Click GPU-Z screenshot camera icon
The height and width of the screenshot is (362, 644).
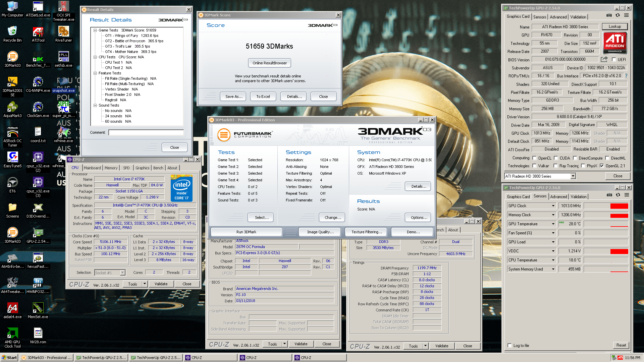pyautogui.click(x=609, y=15)
